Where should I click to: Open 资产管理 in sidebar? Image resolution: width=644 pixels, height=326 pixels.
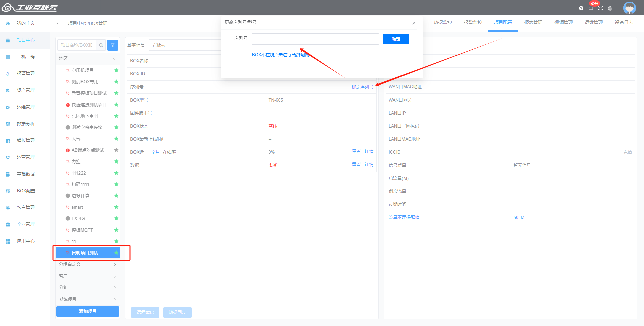[x=25, y=90]
